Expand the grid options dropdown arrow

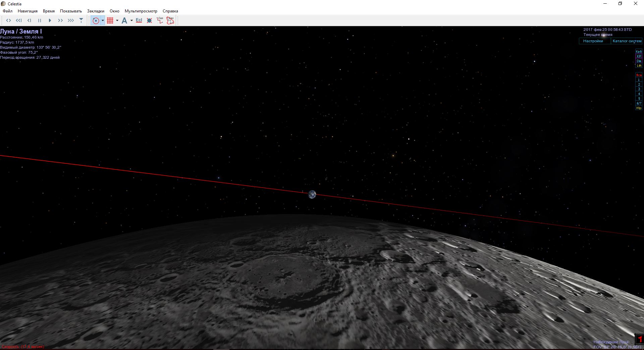click(117, 20)
